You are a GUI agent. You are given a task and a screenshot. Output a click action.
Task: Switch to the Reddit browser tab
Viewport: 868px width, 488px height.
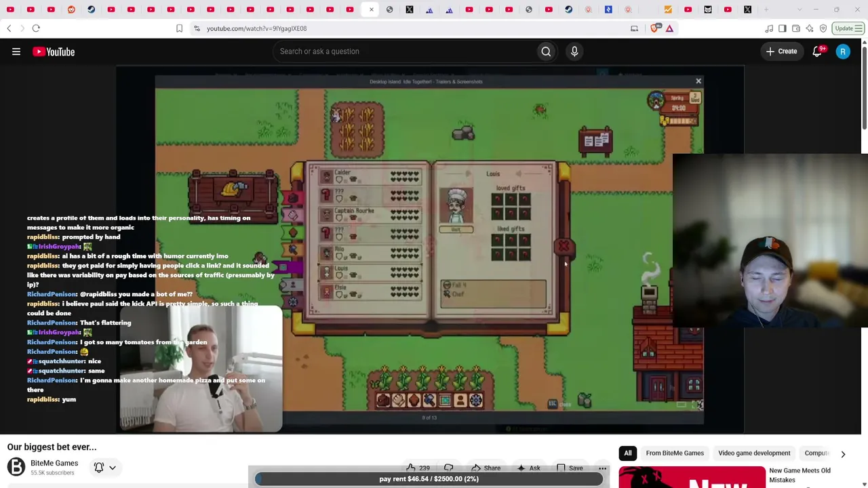tap(71, 9)
